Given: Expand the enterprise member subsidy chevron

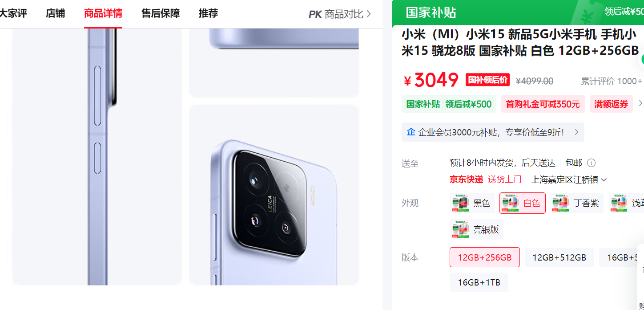Looking at the screenshot, I should pyautogui.click(x=576, y=132).
